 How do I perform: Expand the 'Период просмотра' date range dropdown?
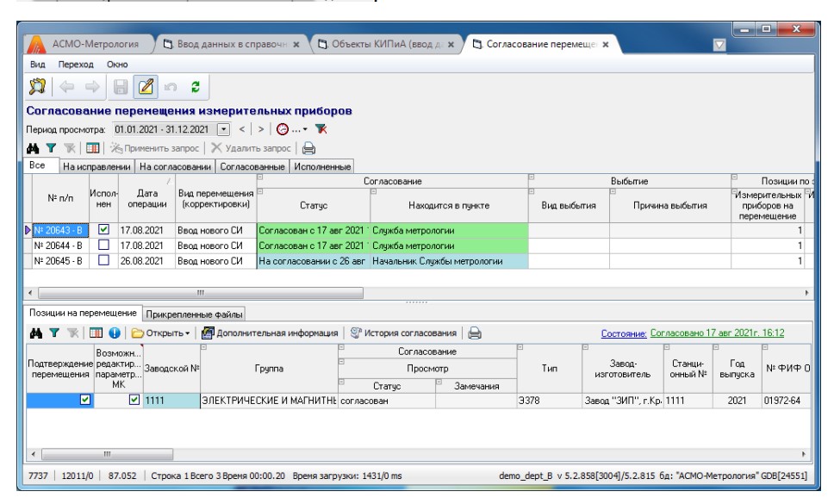(x=224, y=129)
